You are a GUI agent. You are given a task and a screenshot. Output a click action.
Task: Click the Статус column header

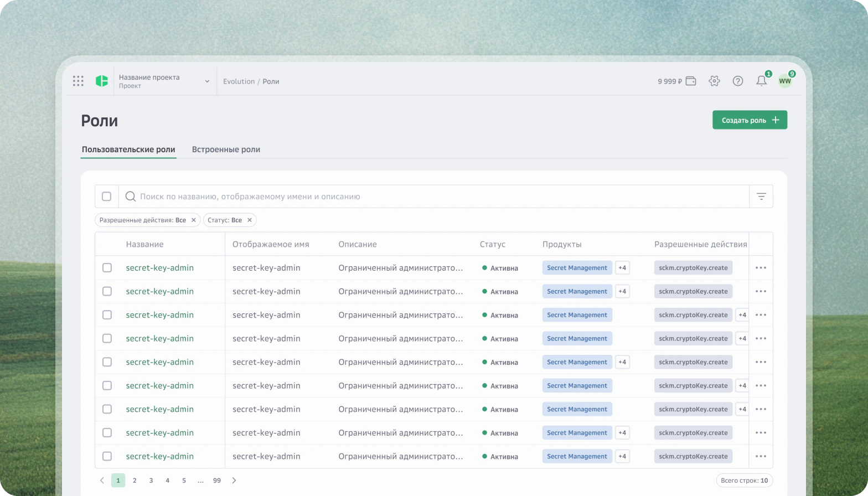point(493,244)
